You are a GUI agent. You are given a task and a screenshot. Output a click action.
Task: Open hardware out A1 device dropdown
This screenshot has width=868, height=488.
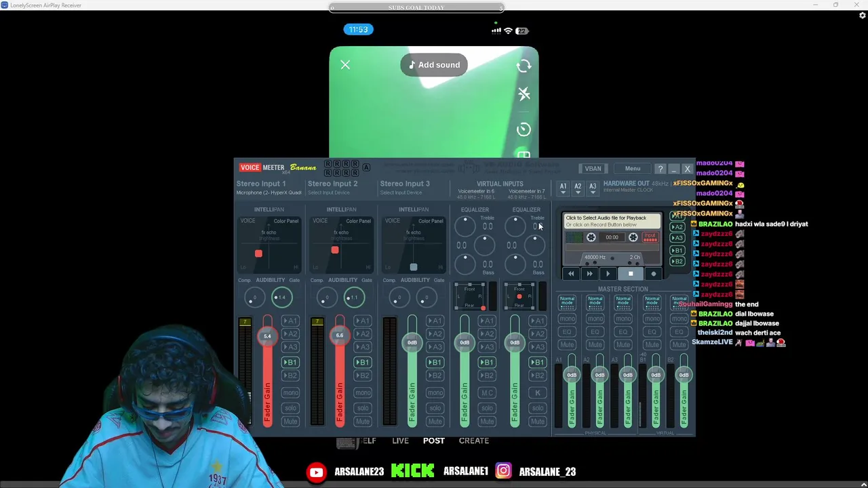click(563, 188)
